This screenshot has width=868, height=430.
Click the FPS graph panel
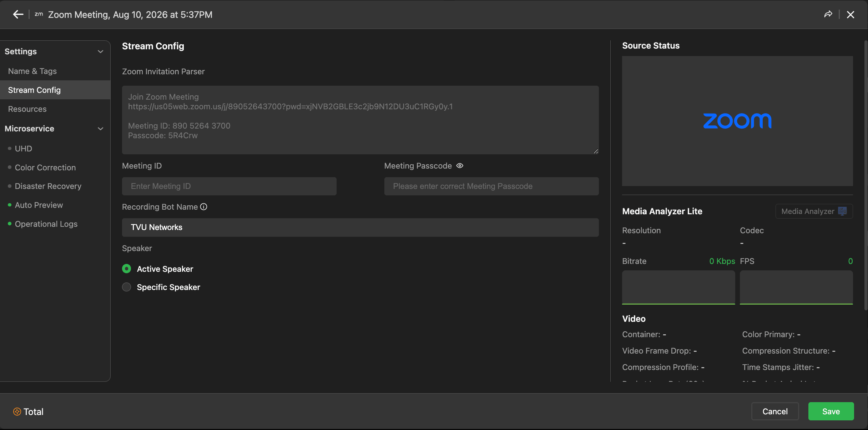pyautogui.click(x=796, y=287)
